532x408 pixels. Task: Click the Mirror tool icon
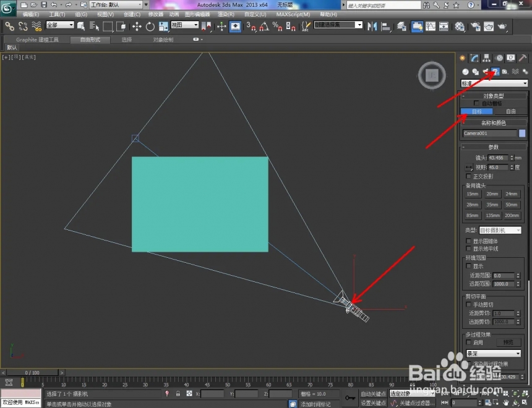click(x=372, y=26)
